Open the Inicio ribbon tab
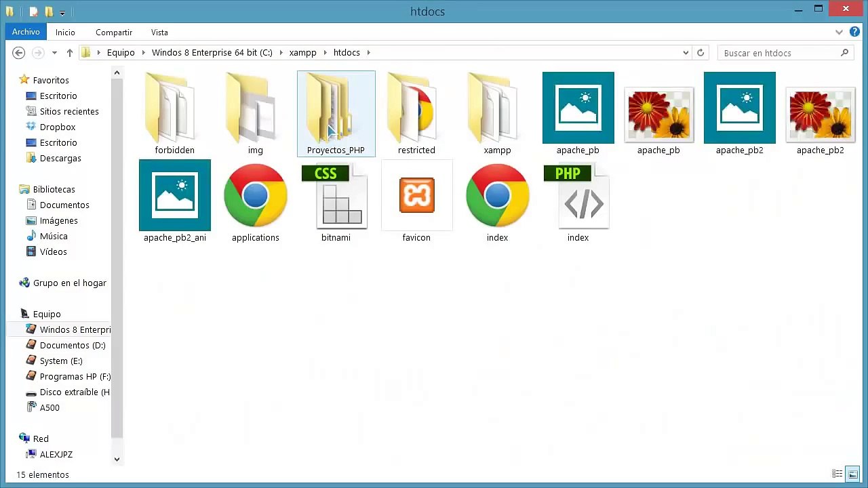The height and width of the screenshot is (488, 868). pos(65,33)
